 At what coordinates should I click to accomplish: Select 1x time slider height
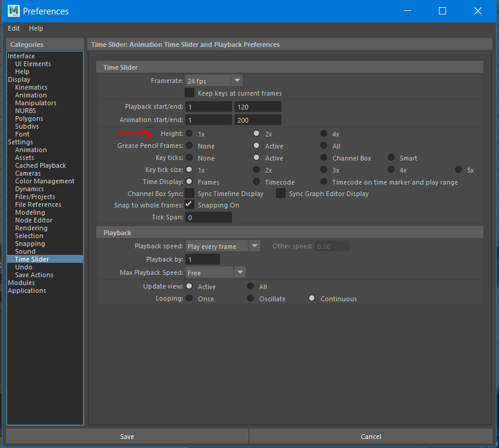click(189, 133)
